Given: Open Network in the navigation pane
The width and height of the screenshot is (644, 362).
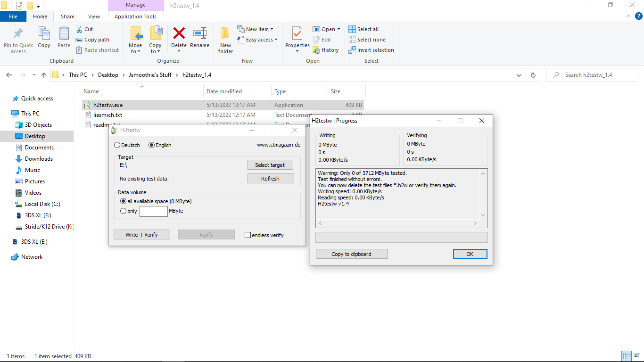Looking at the screenshot, I should 32,257.
